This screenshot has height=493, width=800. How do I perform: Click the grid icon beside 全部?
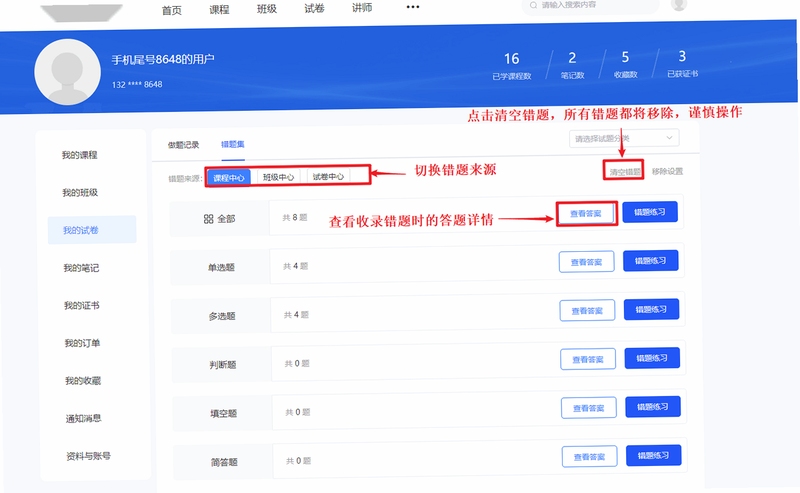pos(208,219)
